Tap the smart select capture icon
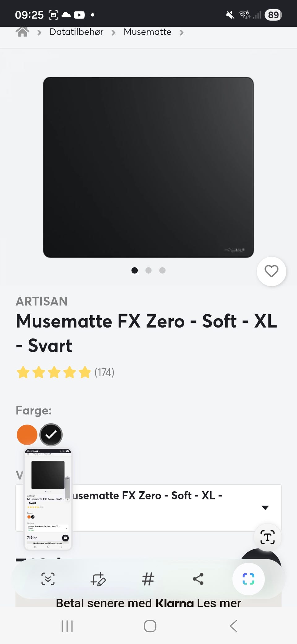 248,579
